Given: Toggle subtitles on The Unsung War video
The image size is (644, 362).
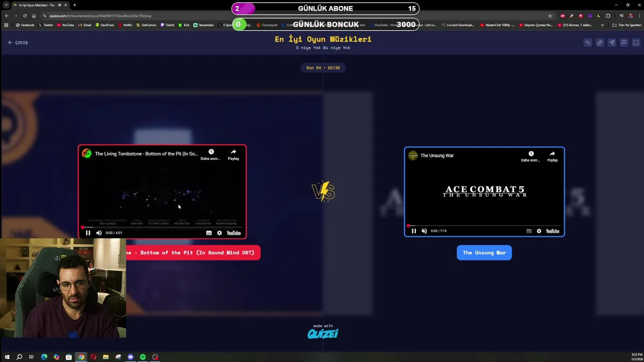Looking at the screenshot, I should point(529,231).
